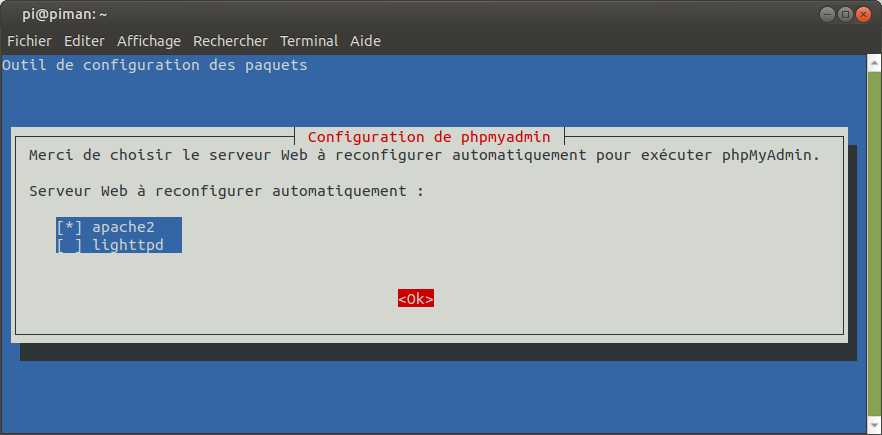Confirm with the red Ok button
Screen dimensions: 882x435
[416, 299]
